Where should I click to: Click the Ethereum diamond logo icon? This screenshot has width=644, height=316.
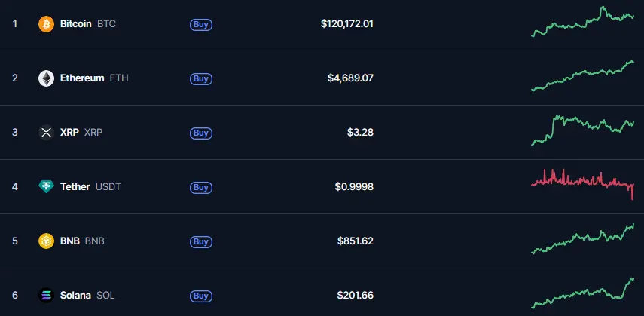click(x=46, y=78)
